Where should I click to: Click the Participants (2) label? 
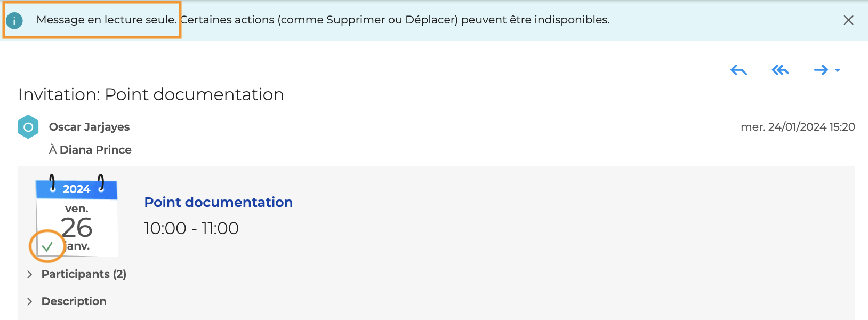tap(84, 274)
